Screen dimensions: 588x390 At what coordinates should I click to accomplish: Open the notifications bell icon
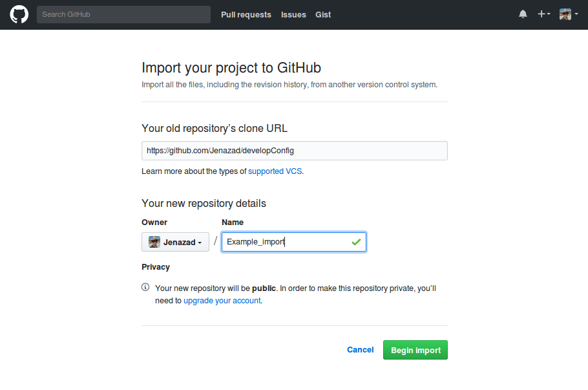523,14
